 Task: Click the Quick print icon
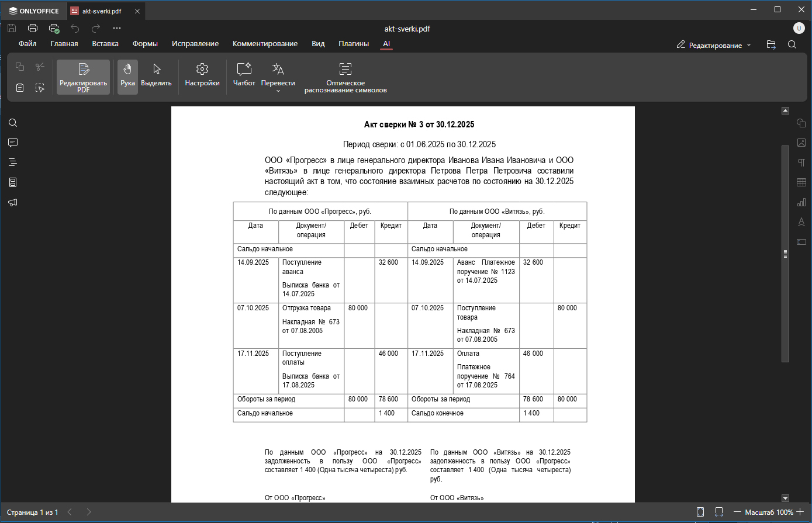(54, 28)
